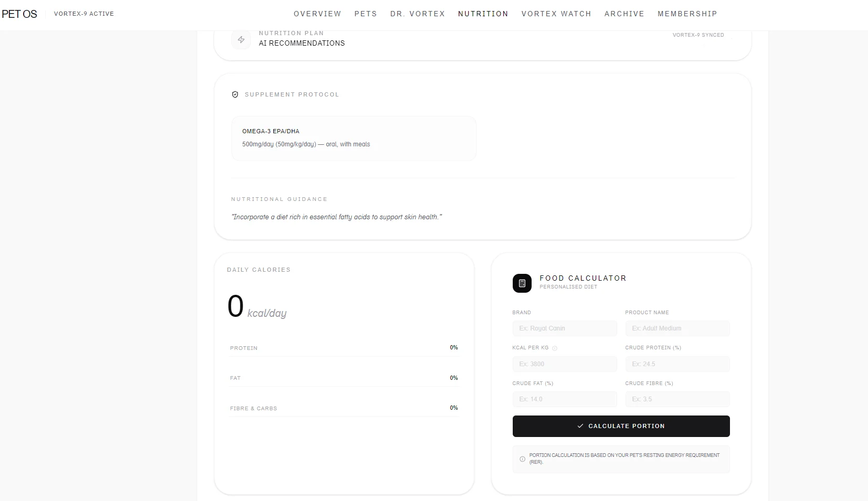Screen dimensions: 868x501
Task: Open Dr. Vortex page
Action: [x=418, y=14]
